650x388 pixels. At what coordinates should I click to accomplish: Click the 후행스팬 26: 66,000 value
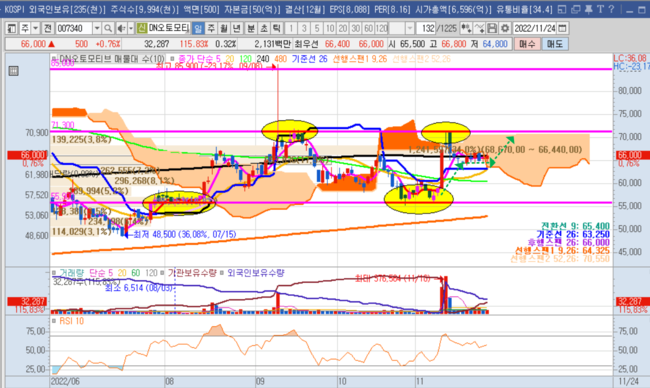click(x=568, y=242)
